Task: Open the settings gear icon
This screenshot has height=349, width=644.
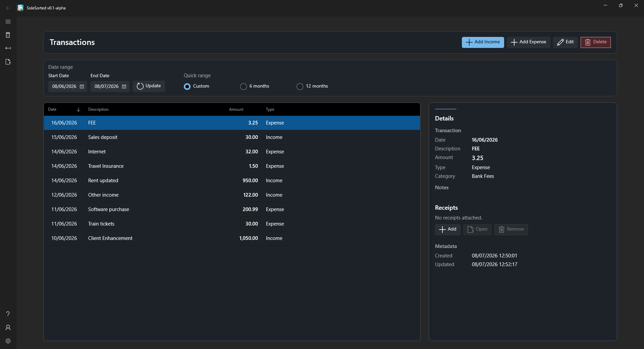Action: pos(8,341)
